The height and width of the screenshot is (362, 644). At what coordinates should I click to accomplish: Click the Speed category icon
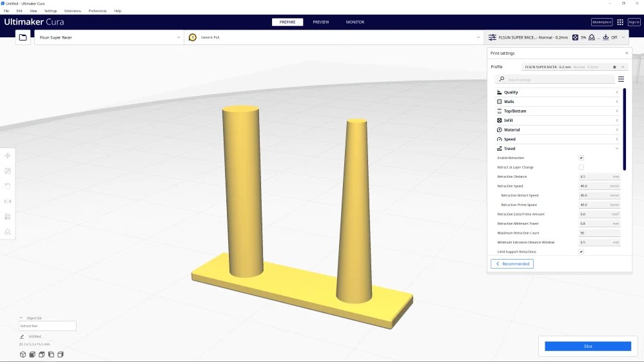pyautogui.click(x=500, y=139)
